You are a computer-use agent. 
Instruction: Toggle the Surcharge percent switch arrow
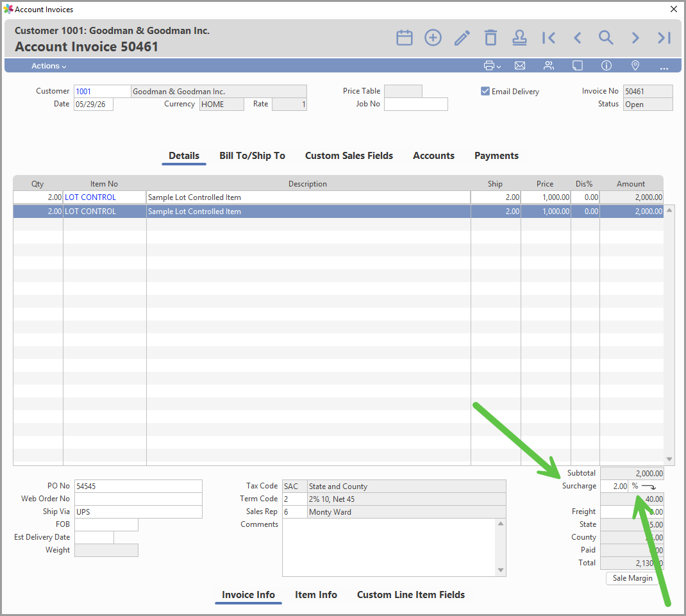click(x=648, y=487)
